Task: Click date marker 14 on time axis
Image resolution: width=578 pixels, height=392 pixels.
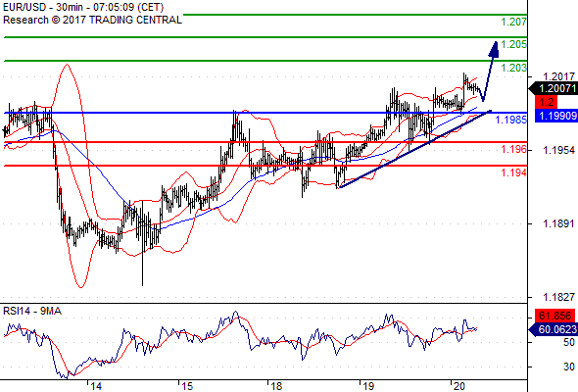Action: pyautogui.click(x=96, y=386)
